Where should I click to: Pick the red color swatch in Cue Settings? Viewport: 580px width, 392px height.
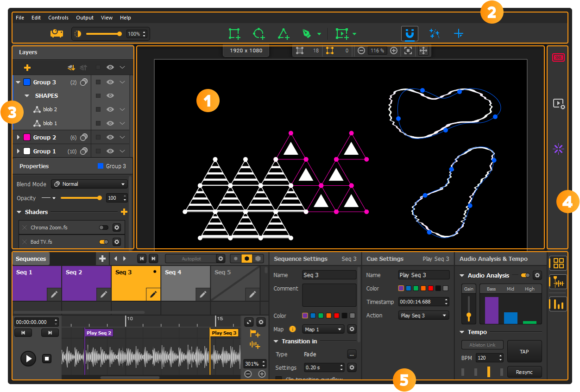431,288
